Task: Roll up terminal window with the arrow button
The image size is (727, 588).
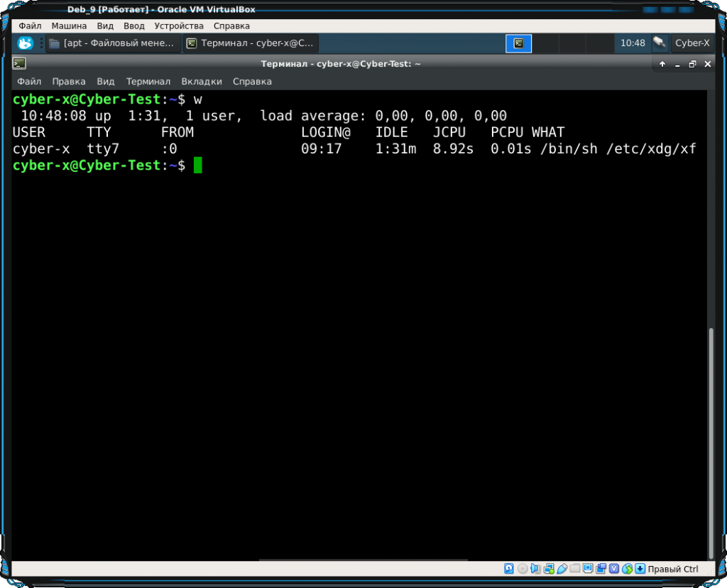Action: [x=662, y=64]
